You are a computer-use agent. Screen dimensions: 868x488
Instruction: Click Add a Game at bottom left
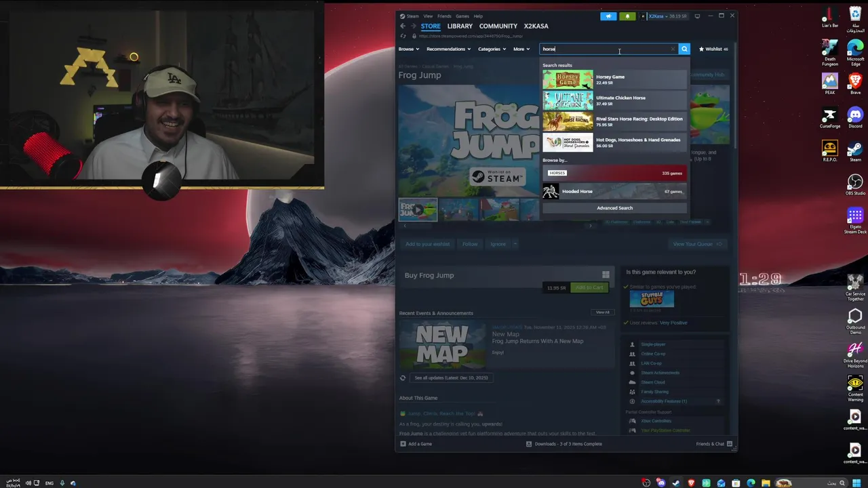tap(416, 444)
